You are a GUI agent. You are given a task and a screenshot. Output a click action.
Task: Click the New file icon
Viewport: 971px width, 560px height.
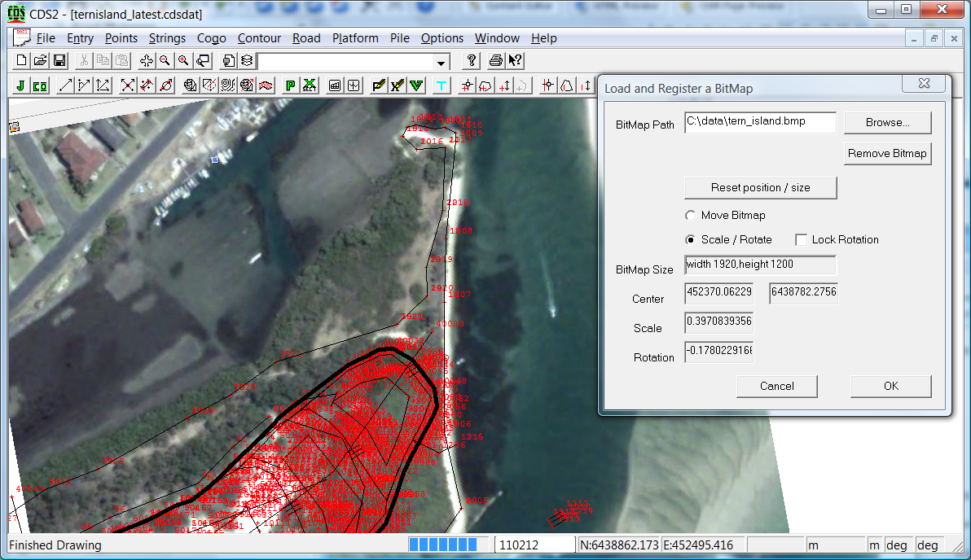[x=22, y=61]
